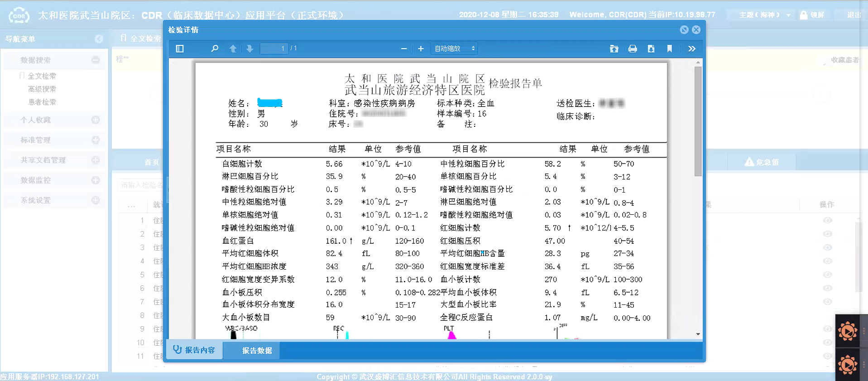868x381 pixels.
Task: Open 全文检索 in navigation tree
Action: tap(42, 76)
